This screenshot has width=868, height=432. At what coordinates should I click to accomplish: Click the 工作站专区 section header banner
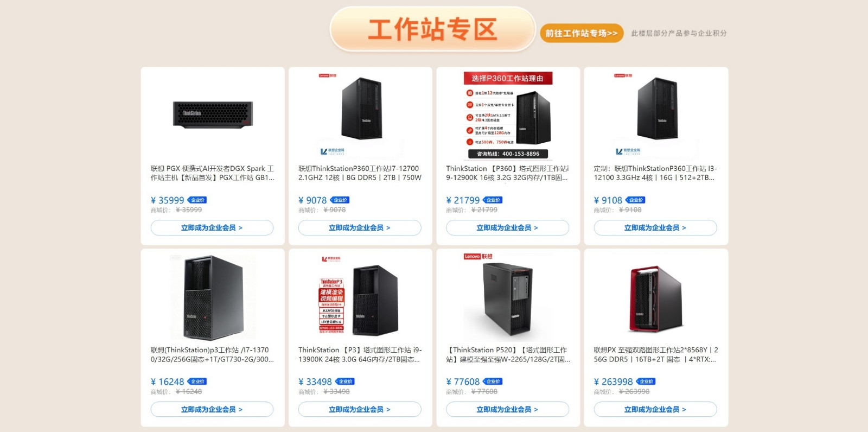(x=432, y=29)
